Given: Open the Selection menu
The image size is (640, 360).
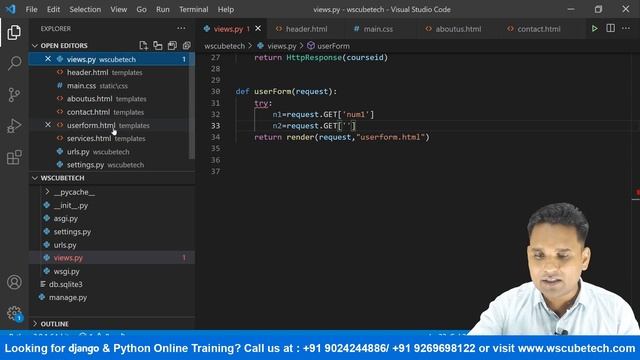Looking at the screenshot, I should coord(85,9).
